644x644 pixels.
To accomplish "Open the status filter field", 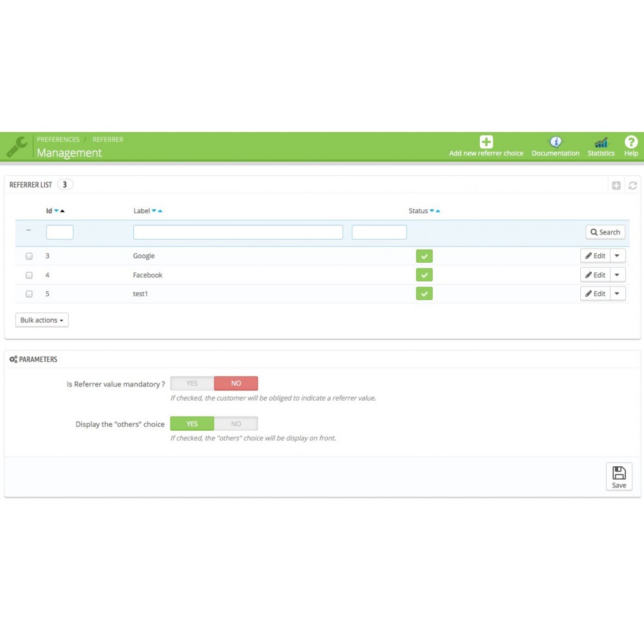I will tap(379, 232).
